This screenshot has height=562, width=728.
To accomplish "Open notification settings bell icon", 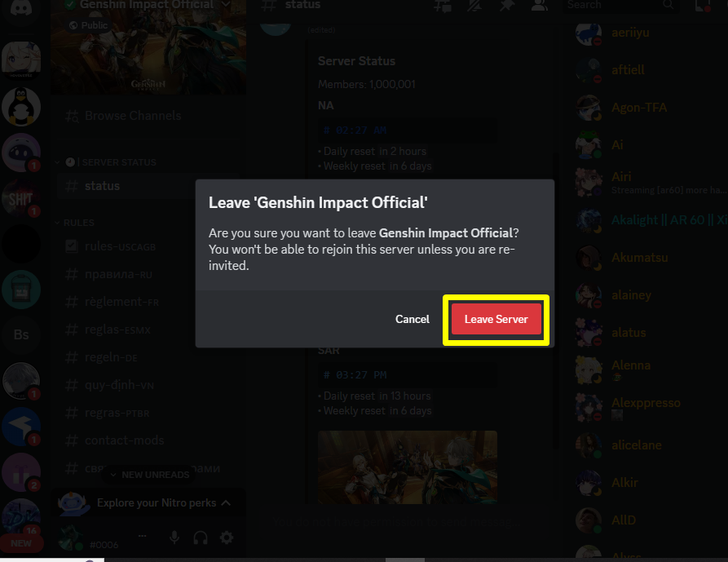I will pos(474,6).
